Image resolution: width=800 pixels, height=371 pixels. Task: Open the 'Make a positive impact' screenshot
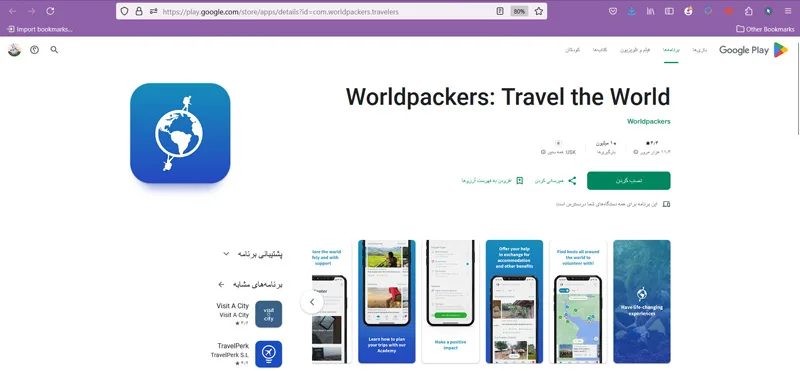coord(451,302)
